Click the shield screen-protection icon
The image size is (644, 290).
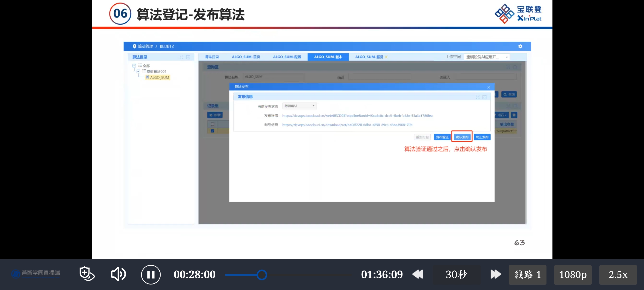pos(86,273)
